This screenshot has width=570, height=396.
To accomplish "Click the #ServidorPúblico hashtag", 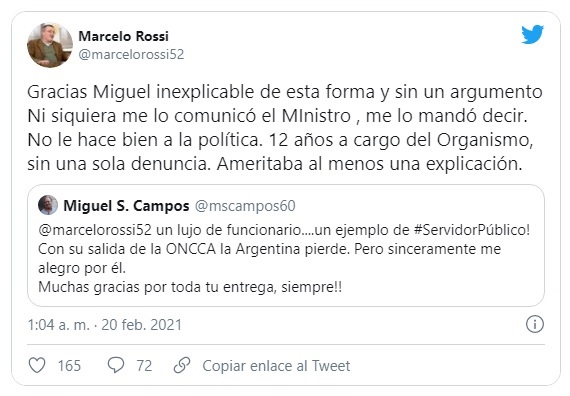I will tap(472, 230).
